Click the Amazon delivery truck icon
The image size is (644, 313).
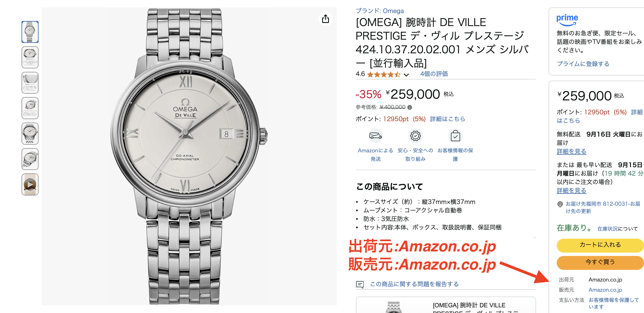375,136
